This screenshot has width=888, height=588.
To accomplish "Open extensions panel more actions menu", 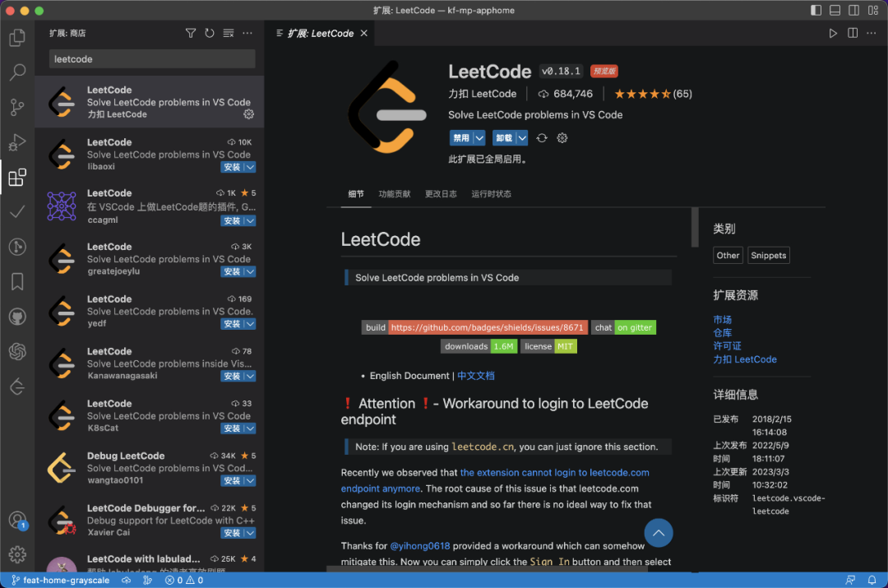I will [x=247, y=34].
